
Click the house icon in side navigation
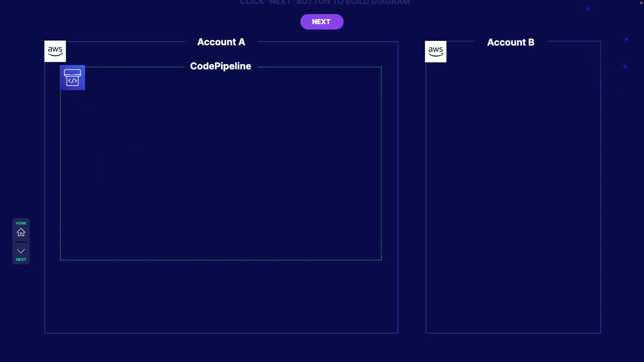(21, 232)
